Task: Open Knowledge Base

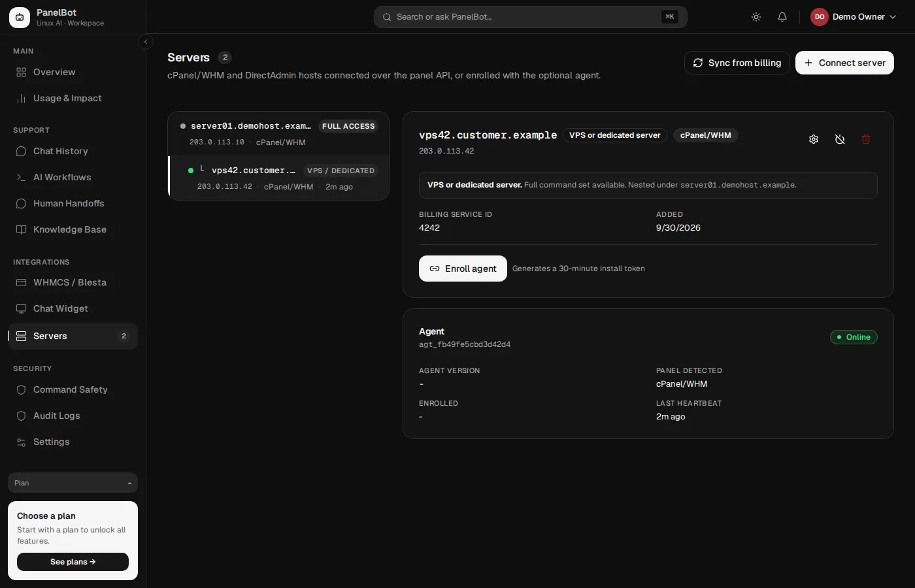Action: 73,229
